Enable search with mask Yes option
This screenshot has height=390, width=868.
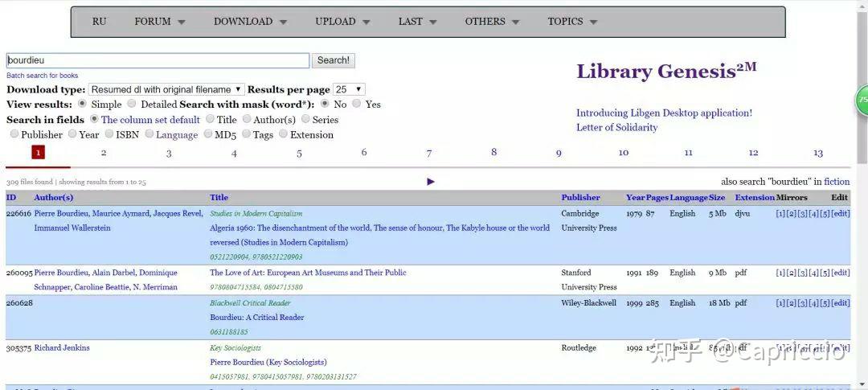(357, 105)
